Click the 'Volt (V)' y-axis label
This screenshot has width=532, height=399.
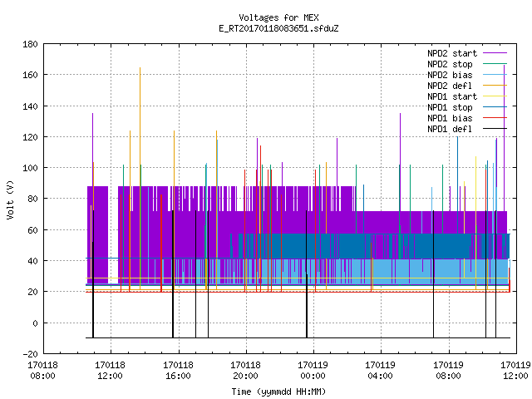[x=11, y=199]
